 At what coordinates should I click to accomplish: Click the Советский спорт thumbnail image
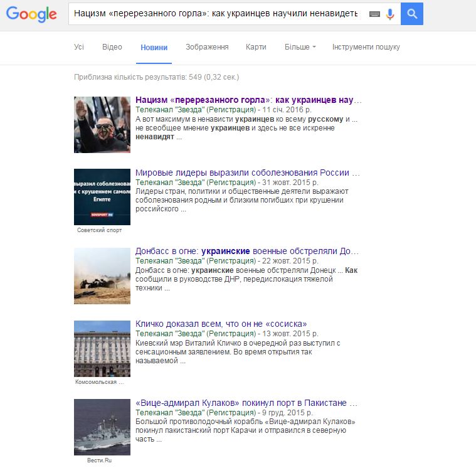point(102,196)
